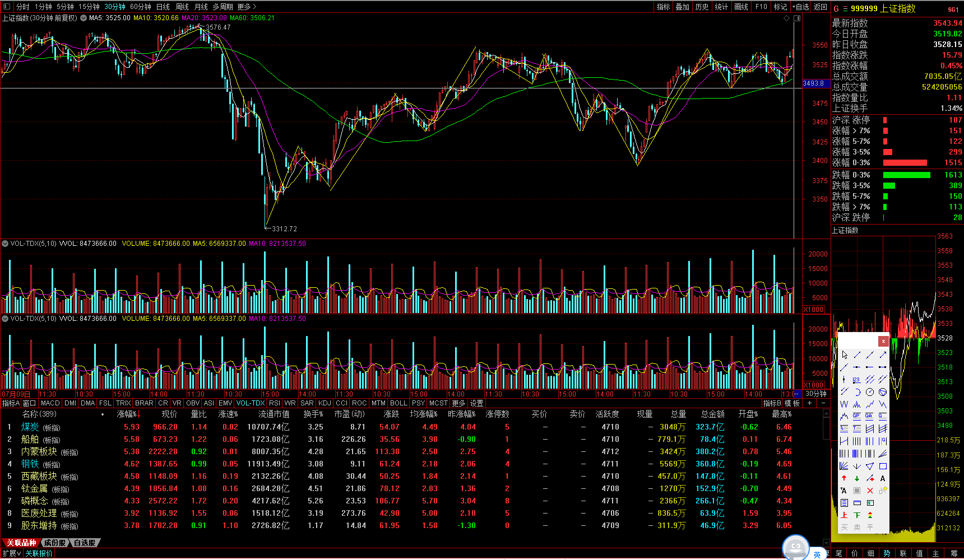Select the W-shape wave tool
The height and width of the screenshot is (560, 964).
(844, 404)
